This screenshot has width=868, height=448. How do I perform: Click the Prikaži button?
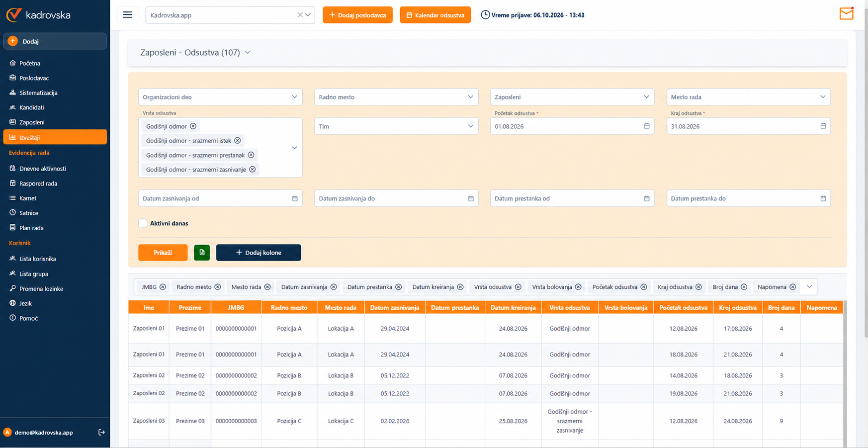(x=163, y=253)
